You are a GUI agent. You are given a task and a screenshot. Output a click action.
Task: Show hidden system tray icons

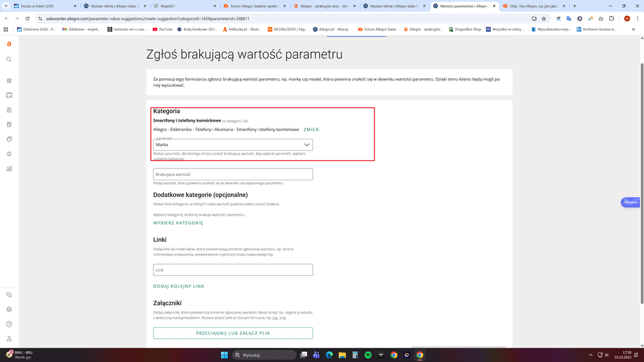(590, 355)
